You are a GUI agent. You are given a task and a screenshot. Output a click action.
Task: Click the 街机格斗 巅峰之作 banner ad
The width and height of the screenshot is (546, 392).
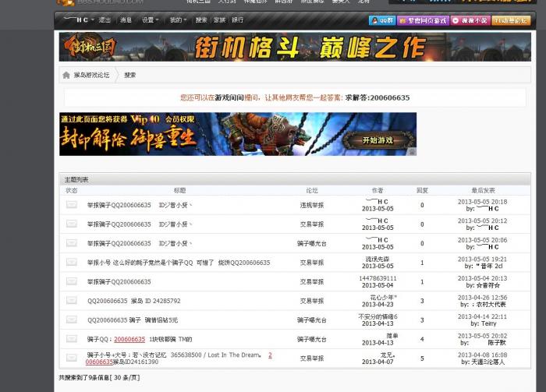tap(295, 47)
